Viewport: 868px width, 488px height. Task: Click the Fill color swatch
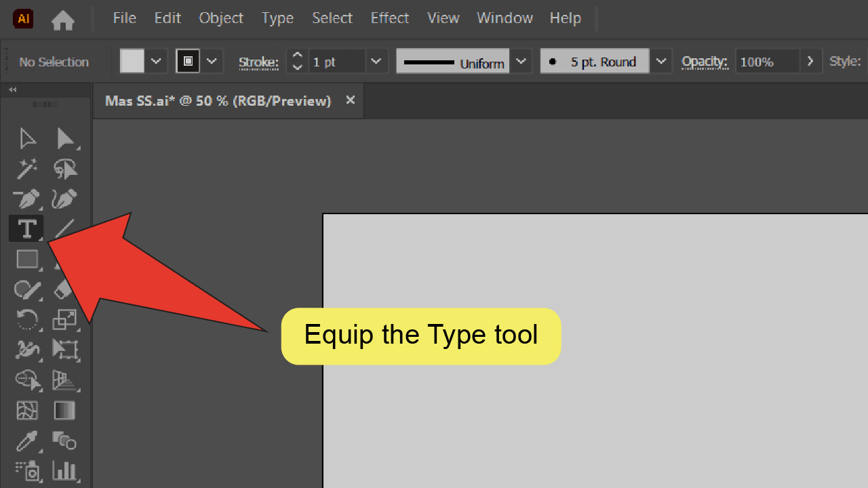(x=132, y=62)
